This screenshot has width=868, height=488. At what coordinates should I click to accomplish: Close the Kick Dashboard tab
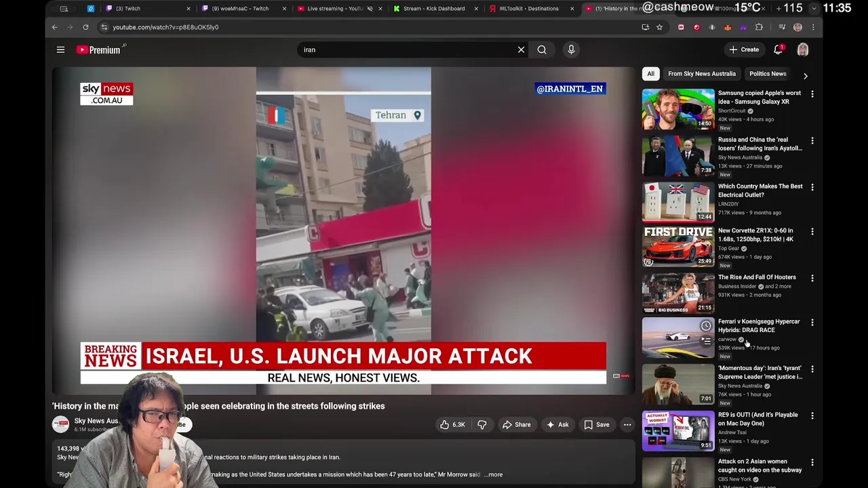(476, 9)
